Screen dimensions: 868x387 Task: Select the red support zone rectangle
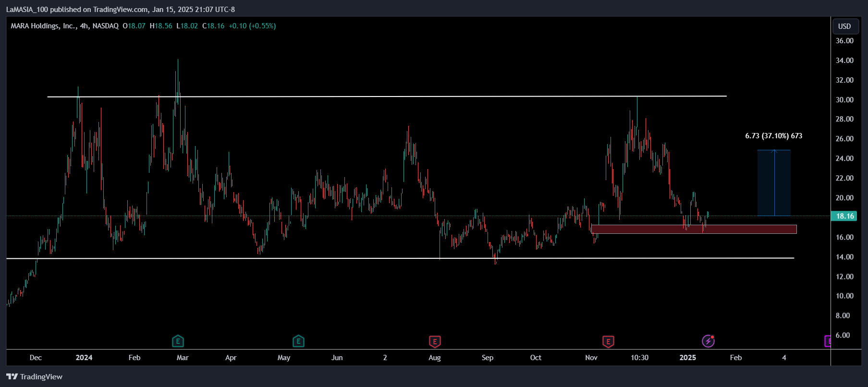(x=694, y=229)
